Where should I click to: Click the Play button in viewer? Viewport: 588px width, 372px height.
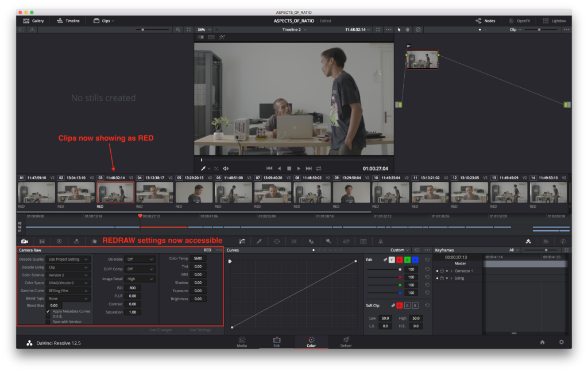point(299,168)
